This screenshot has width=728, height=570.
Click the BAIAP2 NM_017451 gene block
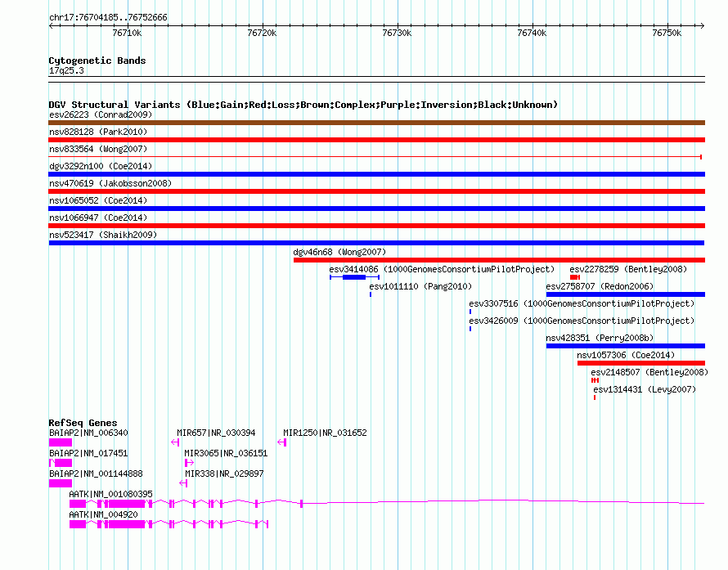click(61, 463)
